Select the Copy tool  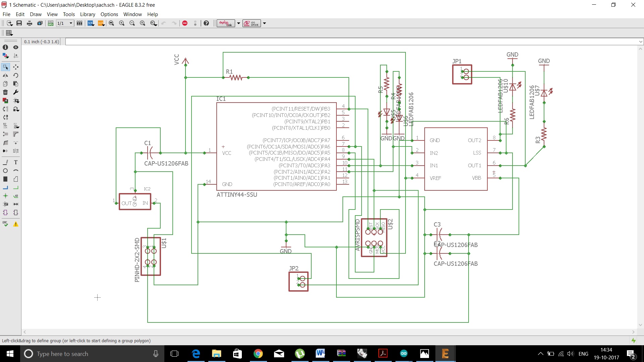[5, 84]
